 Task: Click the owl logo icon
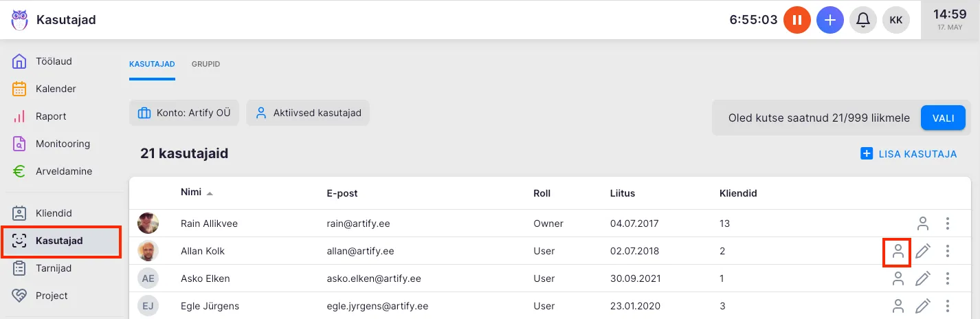20,20
